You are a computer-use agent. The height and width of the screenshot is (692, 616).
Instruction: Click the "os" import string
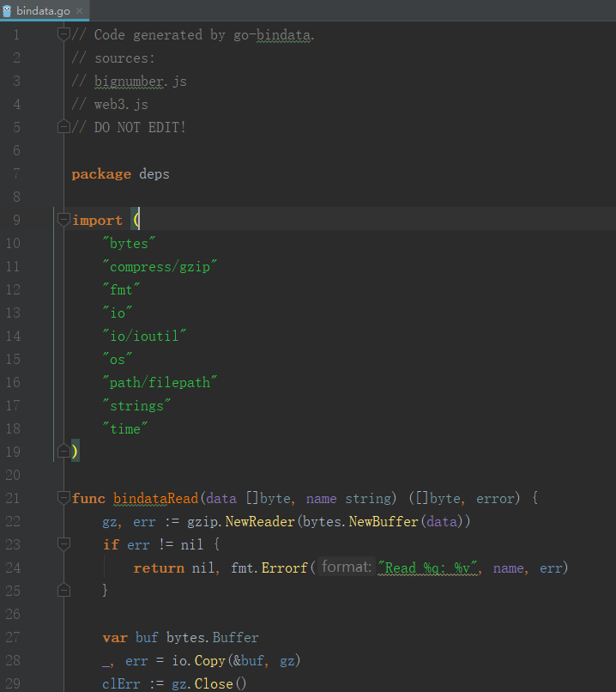click(x=118, y=359)
